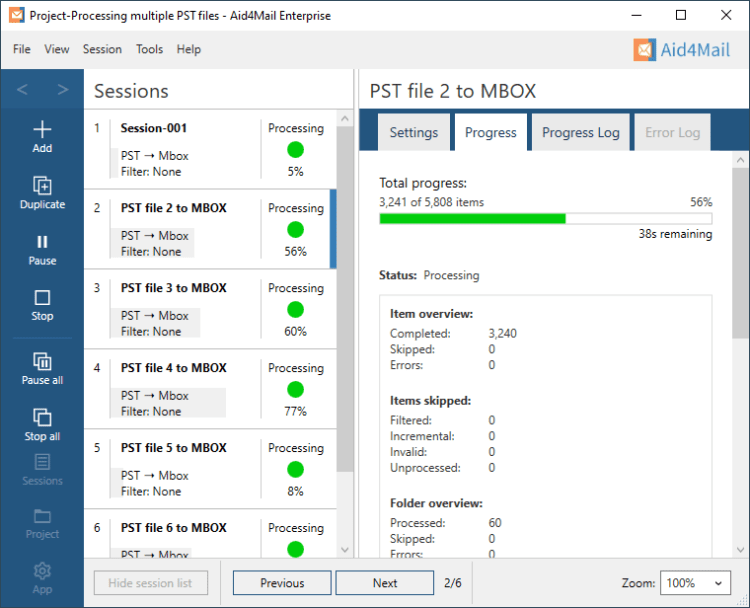Click the 60% progress of PST file 3
This screenshot has height=608, width=750.
pyautogui.click(x=295, y=332)
